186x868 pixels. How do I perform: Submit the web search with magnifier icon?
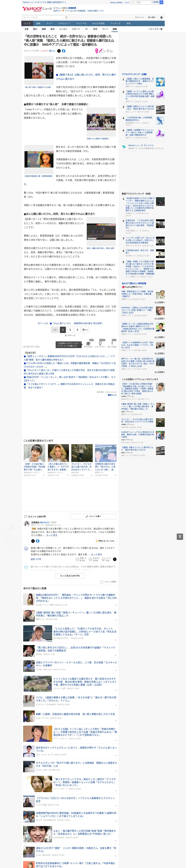161,2
